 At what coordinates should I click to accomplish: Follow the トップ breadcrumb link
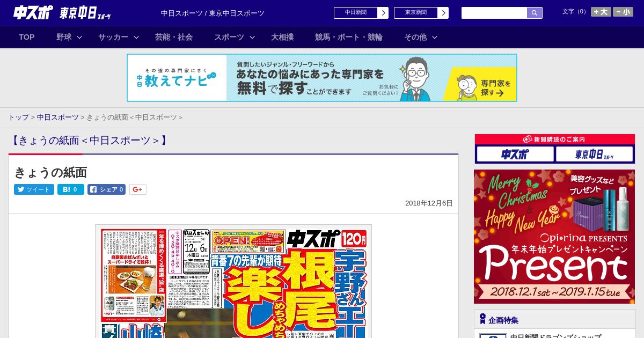point(18,117)
